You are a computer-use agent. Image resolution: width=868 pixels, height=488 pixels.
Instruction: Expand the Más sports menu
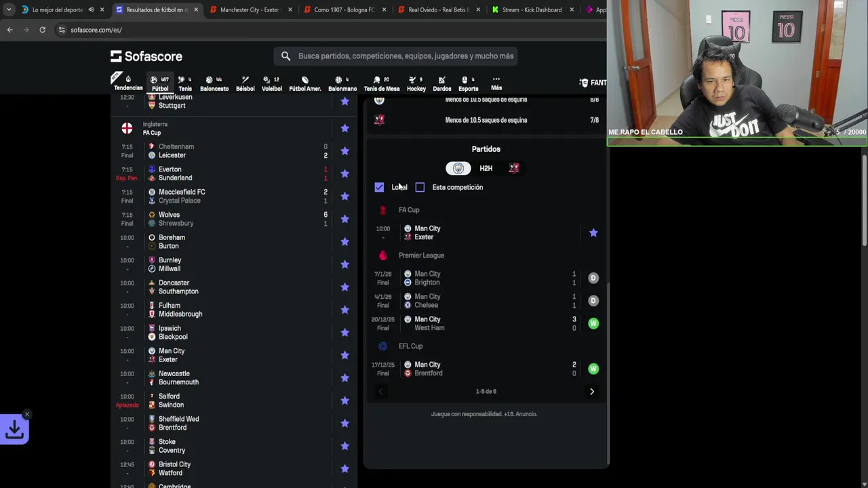pyautogui.click(x=496, y=83)
